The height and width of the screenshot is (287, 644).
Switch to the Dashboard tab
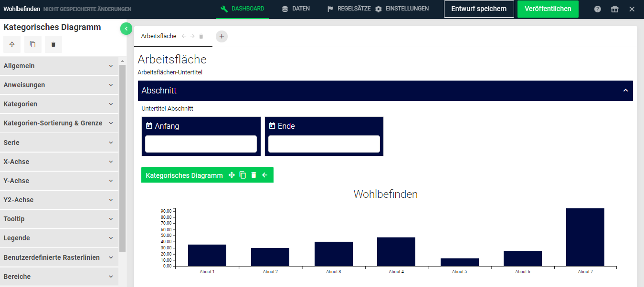pos(243,9)
